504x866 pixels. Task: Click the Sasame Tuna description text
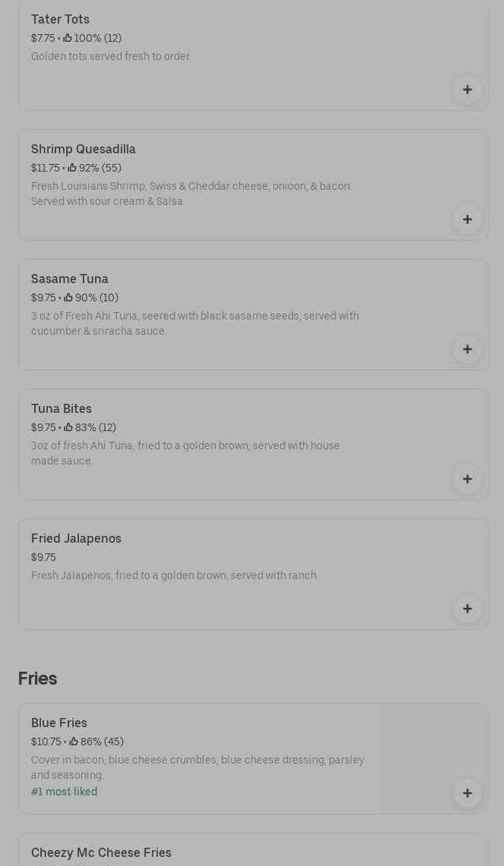[x=194, y=323]
